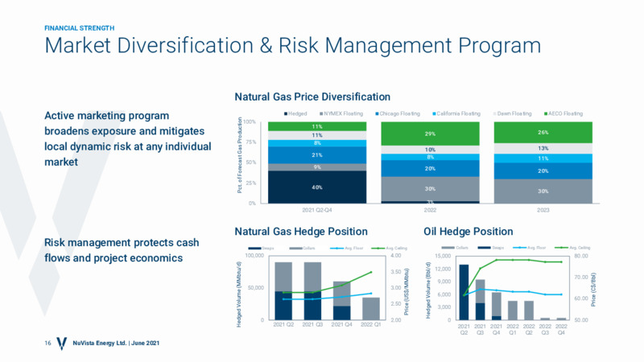Click the '75%' tick on the diversification chart

point(250,142)
